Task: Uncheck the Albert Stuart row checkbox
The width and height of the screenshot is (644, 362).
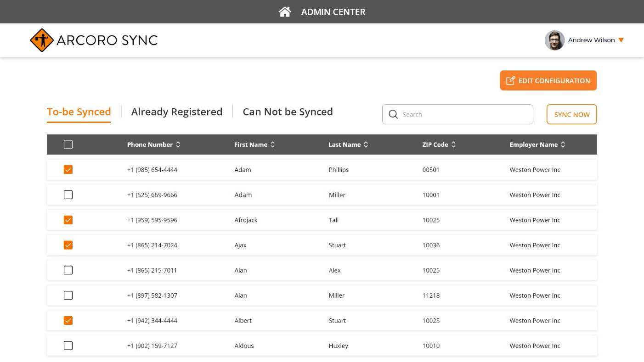Action: click(x=68, y=321)
